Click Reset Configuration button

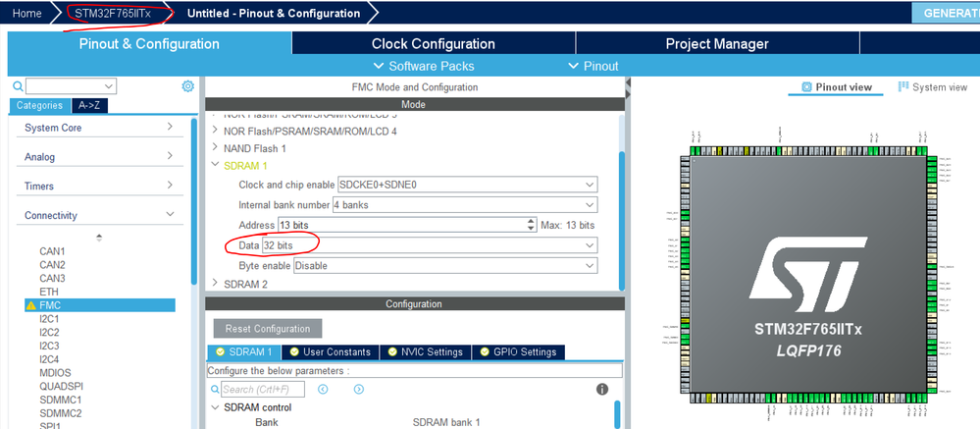point(268,328)
